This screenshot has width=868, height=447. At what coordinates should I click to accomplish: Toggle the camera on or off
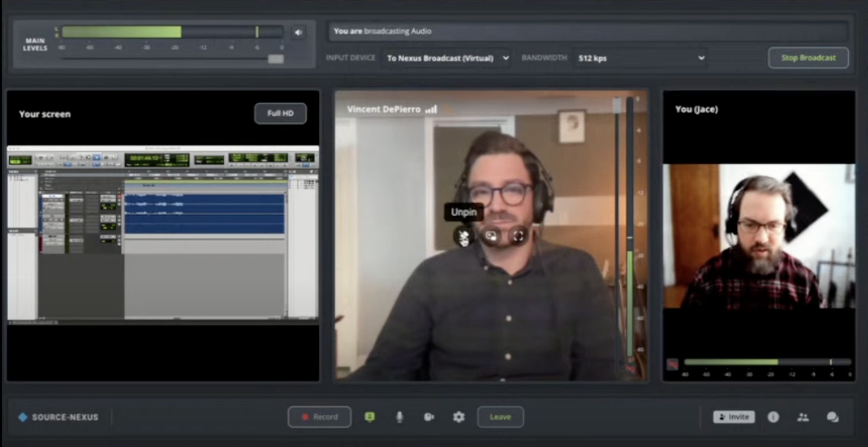coord(429,417)
